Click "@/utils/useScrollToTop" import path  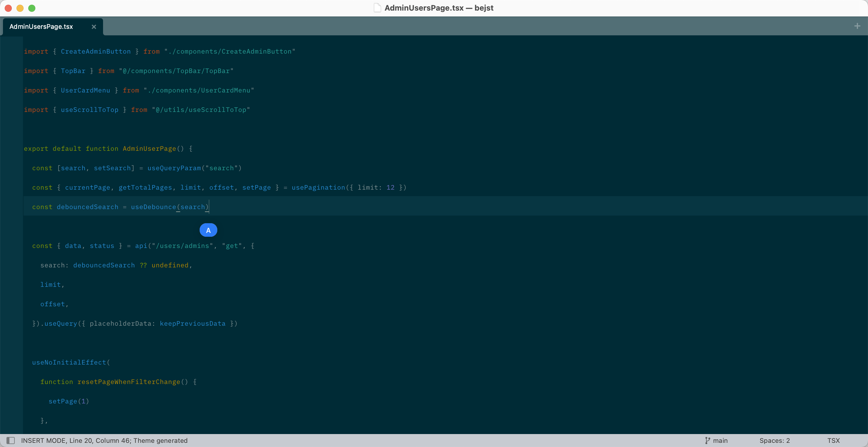201,110
